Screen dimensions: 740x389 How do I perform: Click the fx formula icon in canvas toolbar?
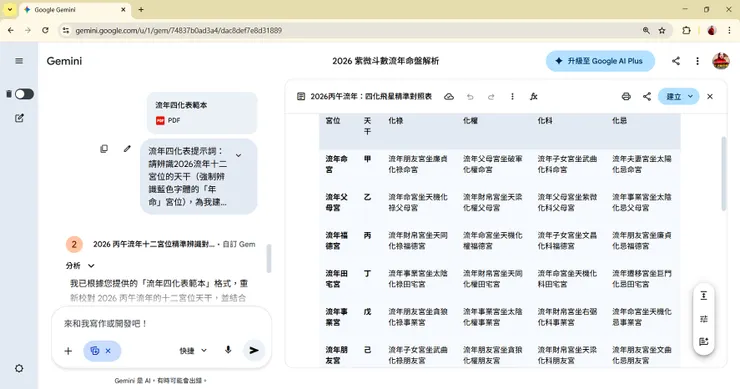coord(534,96)
